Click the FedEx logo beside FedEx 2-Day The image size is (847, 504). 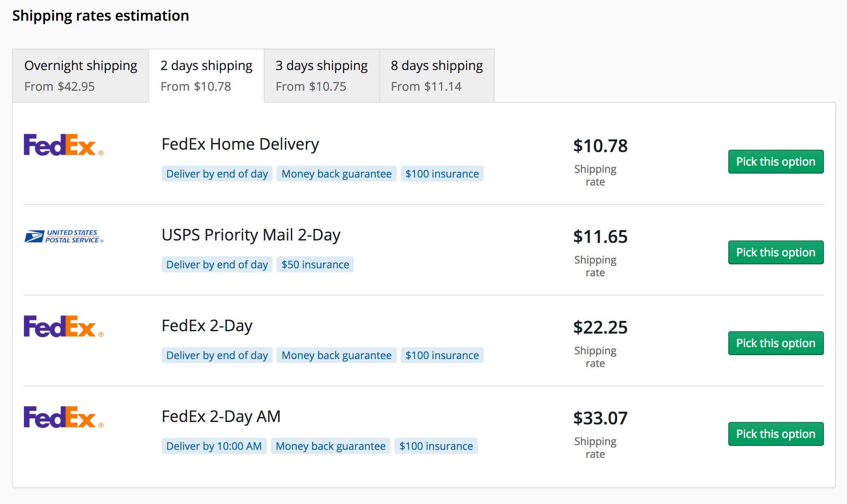tap(64, 326)
